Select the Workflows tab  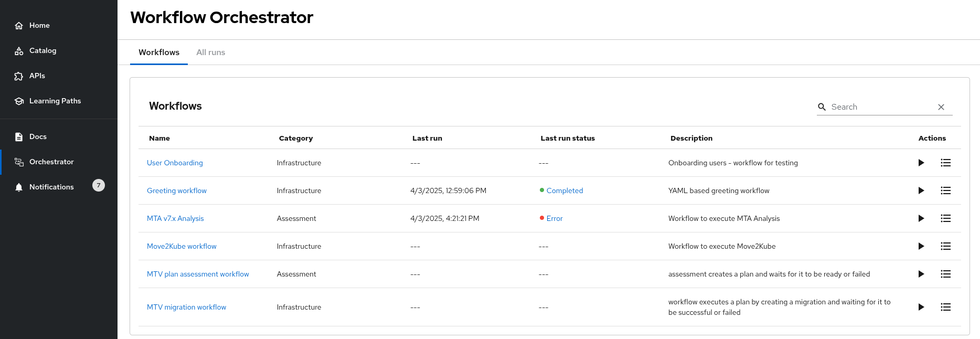pos(159,52)
